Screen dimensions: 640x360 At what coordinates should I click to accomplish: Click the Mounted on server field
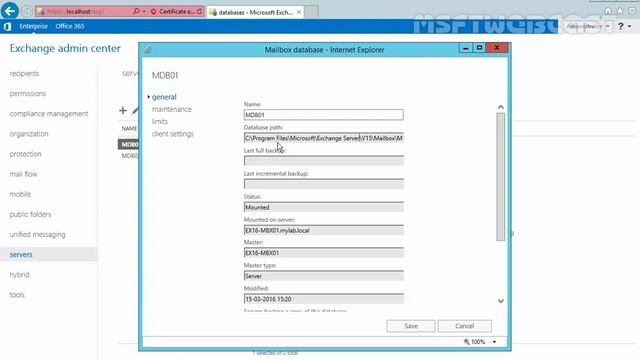(x=324, y=230)
